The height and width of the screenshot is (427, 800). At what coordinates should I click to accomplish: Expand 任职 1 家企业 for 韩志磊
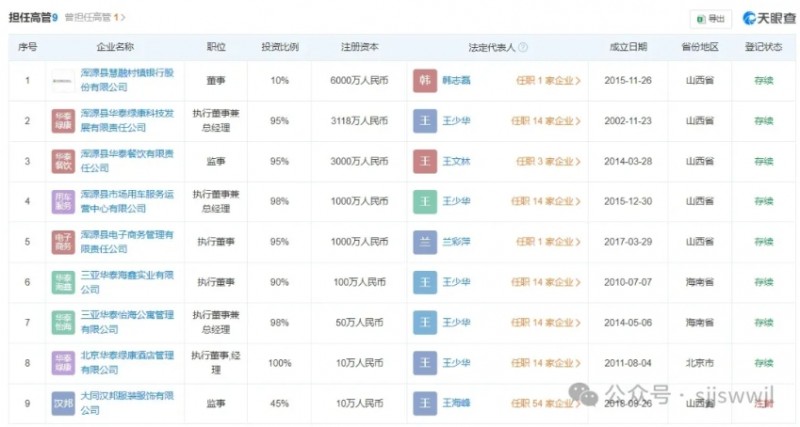[548, 81]
